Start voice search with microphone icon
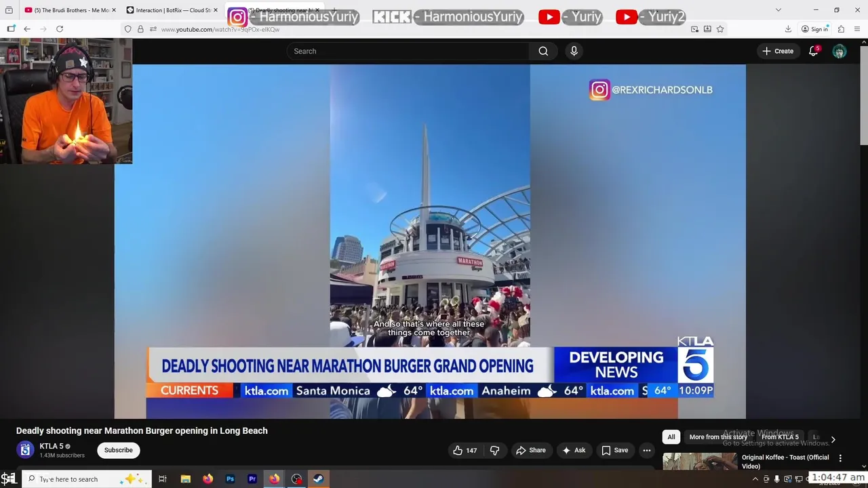This screenshot has width=868, height=488. pyautogui.click(x=574, y=51)
